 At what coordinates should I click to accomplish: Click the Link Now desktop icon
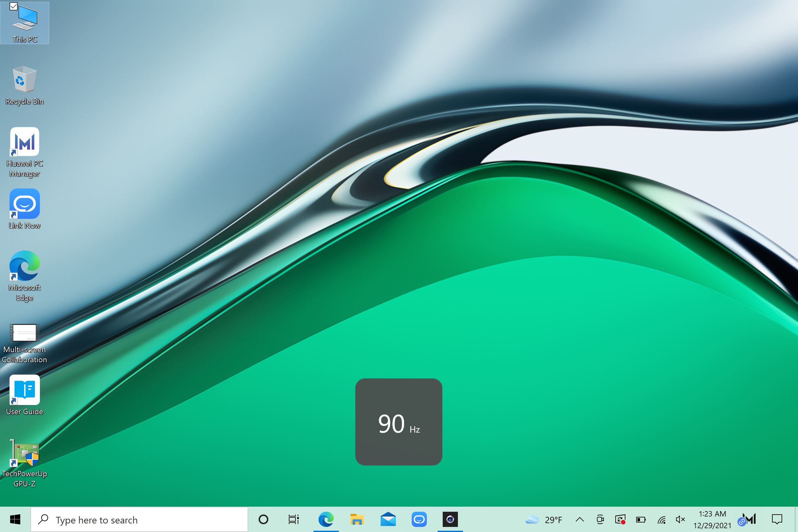(x=24, y=204)
